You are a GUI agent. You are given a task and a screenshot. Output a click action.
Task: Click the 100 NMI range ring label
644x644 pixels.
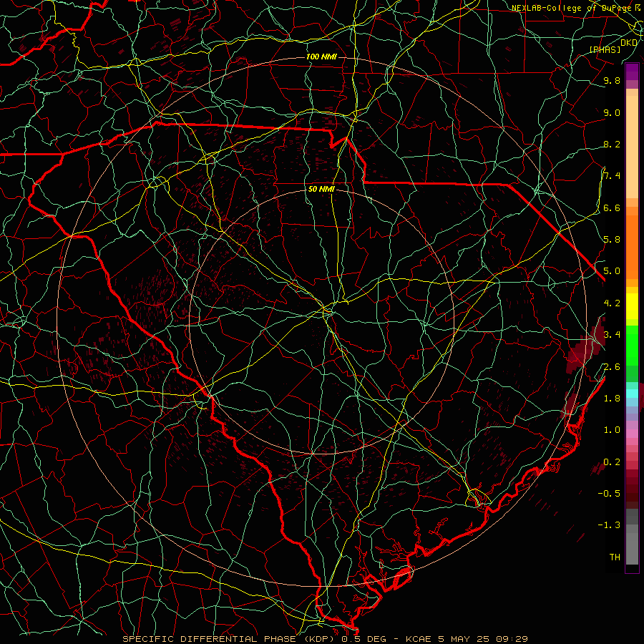321,57
